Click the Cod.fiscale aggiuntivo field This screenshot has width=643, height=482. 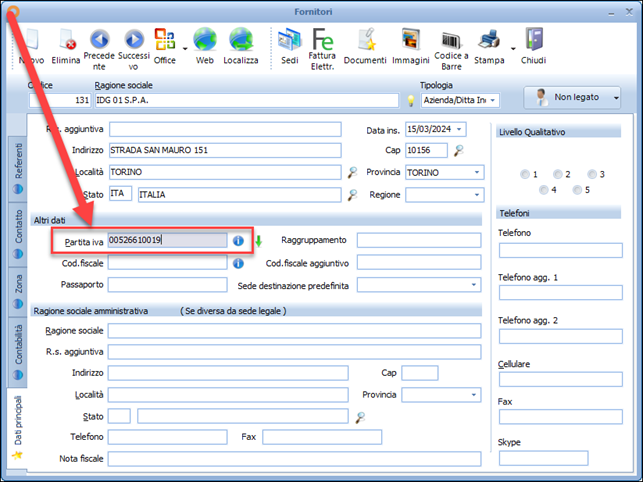(419, 263)
